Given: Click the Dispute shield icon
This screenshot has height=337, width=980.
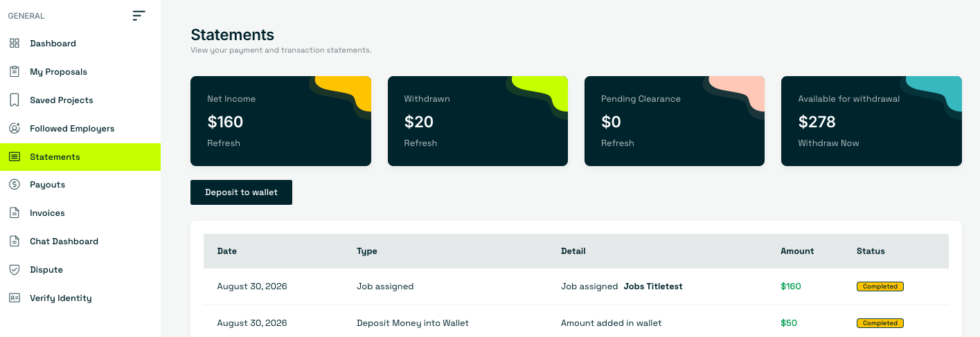Looking at the screenshot, I should 14,270.
